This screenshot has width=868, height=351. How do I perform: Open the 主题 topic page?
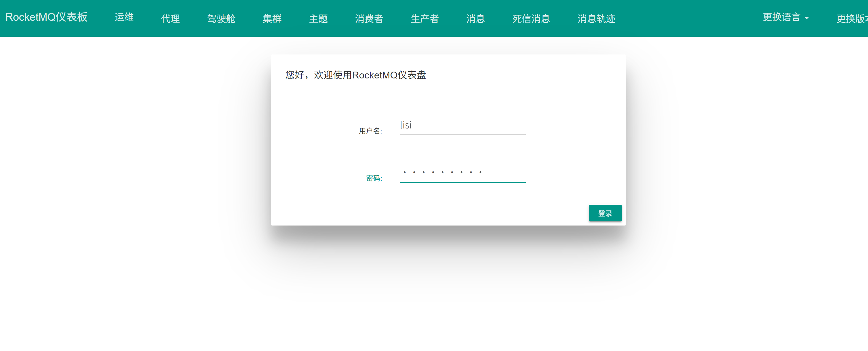tap(318, 19)
